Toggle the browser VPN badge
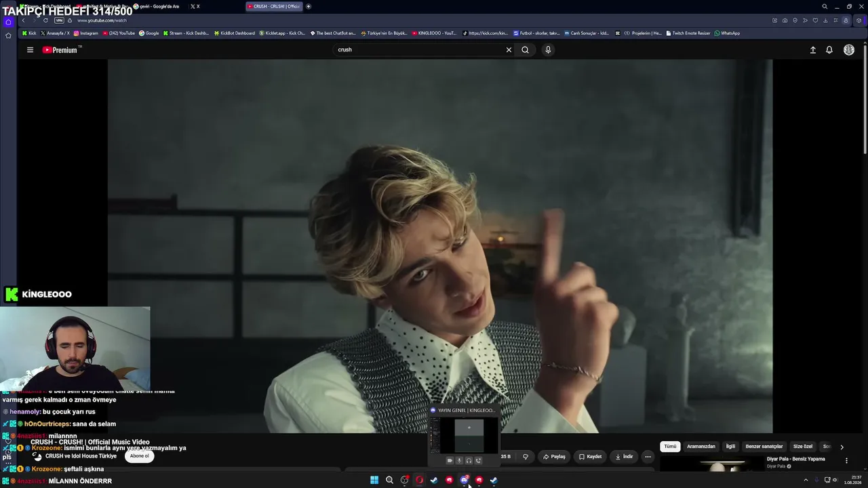Image resolution: width=868 pixels, height=488 pixels. 59,20
